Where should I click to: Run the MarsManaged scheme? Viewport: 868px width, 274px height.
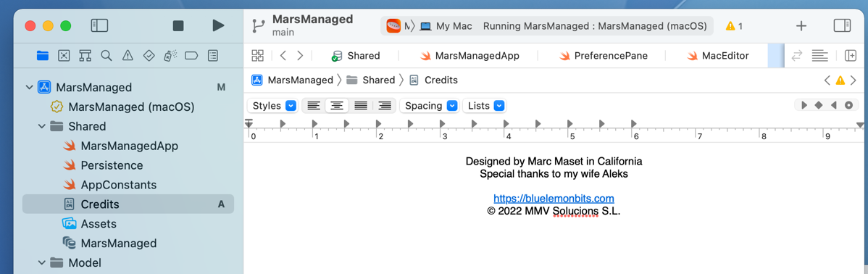tap(218, 25)
